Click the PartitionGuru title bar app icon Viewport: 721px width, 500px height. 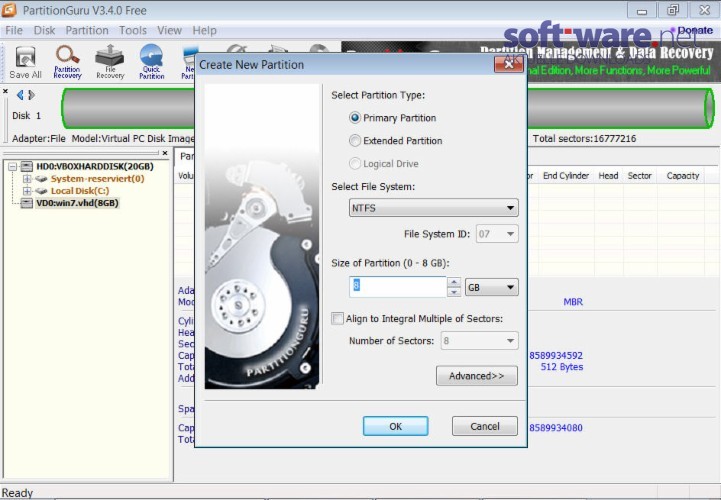(9, 10)
